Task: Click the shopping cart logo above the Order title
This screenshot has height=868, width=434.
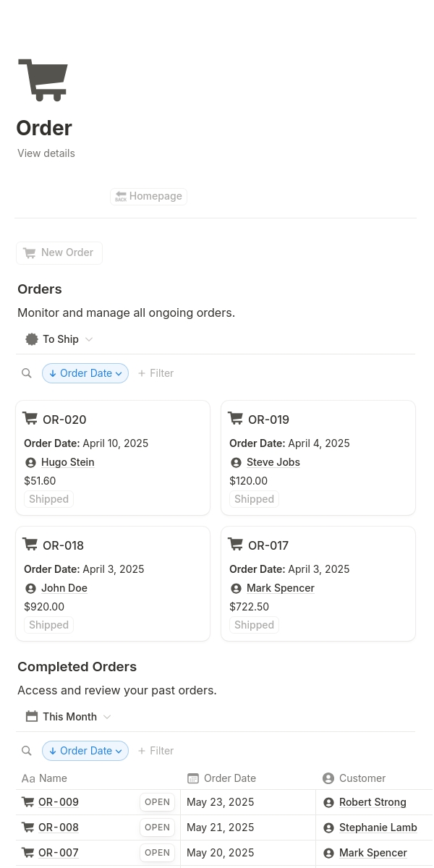Action: coord(43,80)
